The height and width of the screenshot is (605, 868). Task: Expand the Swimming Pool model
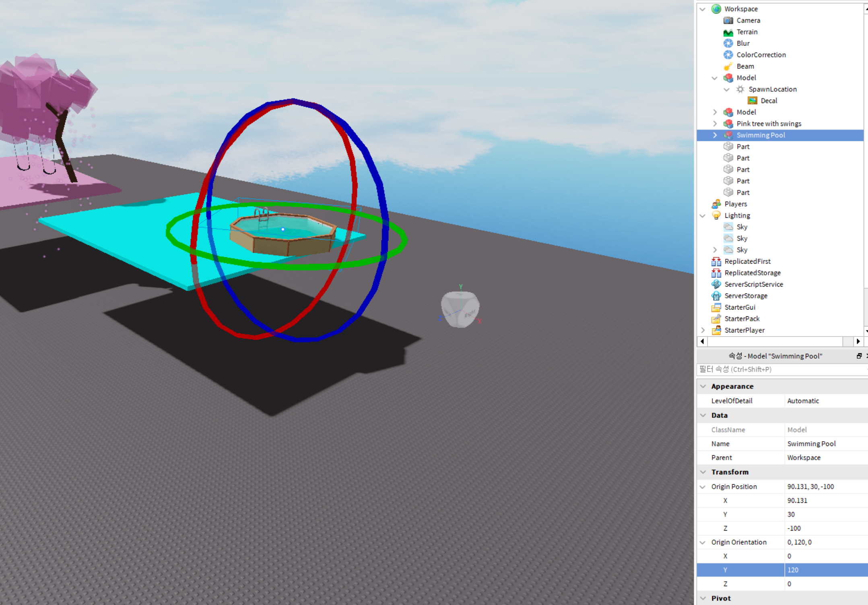tap(715, 135)
